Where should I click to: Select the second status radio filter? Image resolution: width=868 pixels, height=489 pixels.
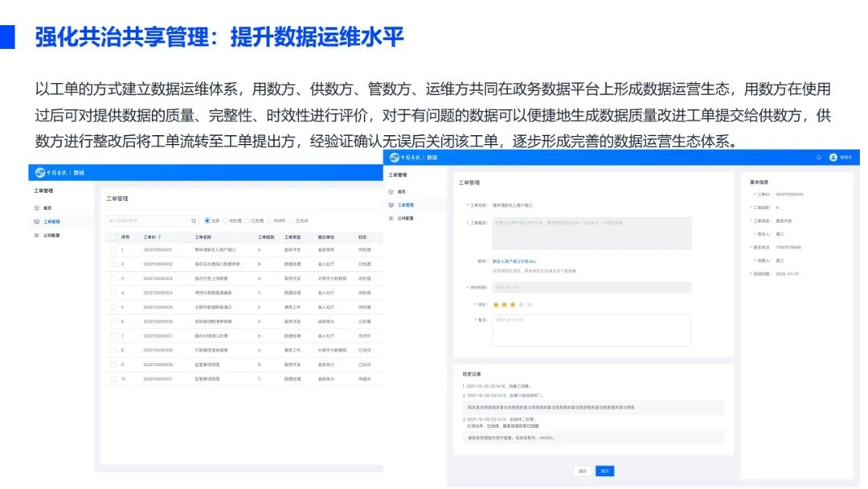coord(225,221)
